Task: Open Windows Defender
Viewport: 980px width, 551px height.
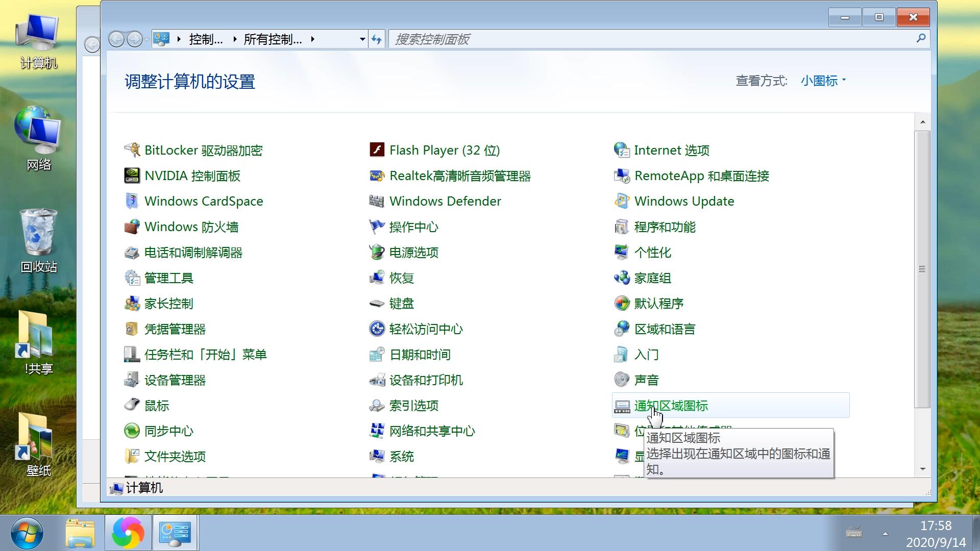Action: coord(445,201)
